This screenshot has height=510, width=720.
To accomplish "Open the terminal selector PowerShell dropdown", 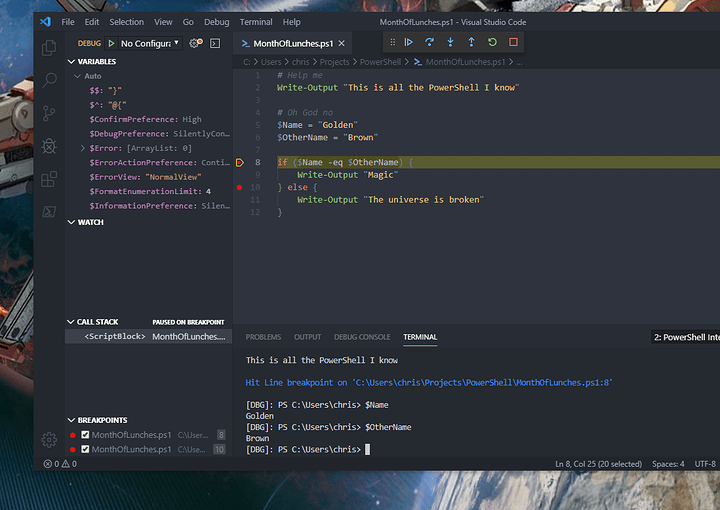I will coord(685,337).
